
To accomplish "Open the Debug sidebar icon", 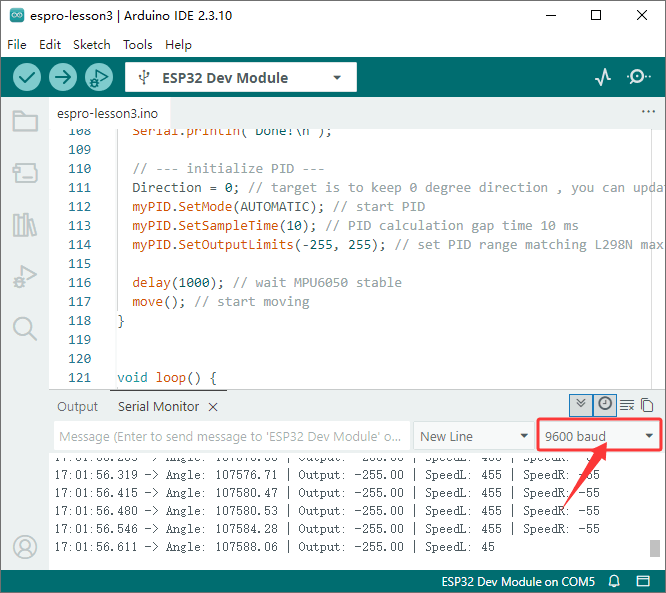I will click(x=25, y=277).
